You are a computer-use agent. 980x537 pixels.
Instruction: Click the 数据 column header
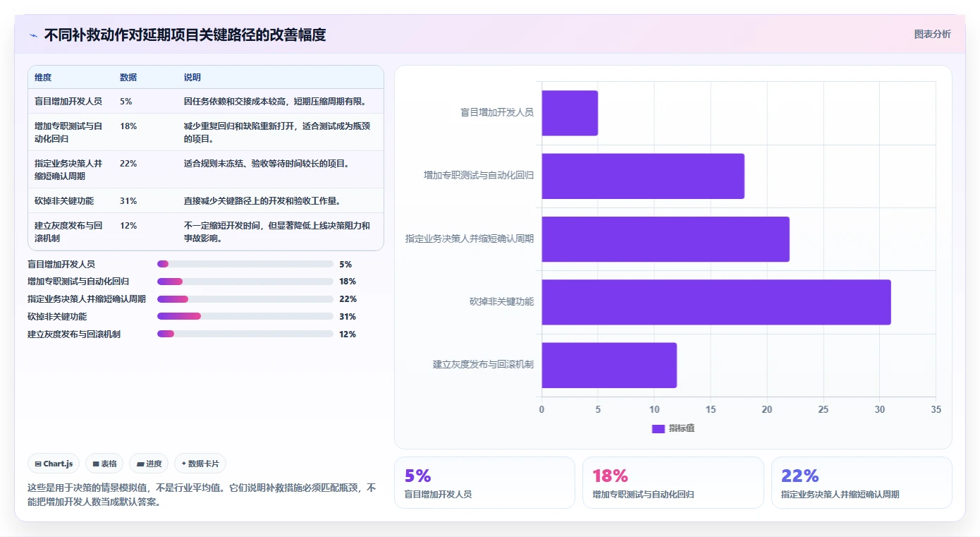128,78
